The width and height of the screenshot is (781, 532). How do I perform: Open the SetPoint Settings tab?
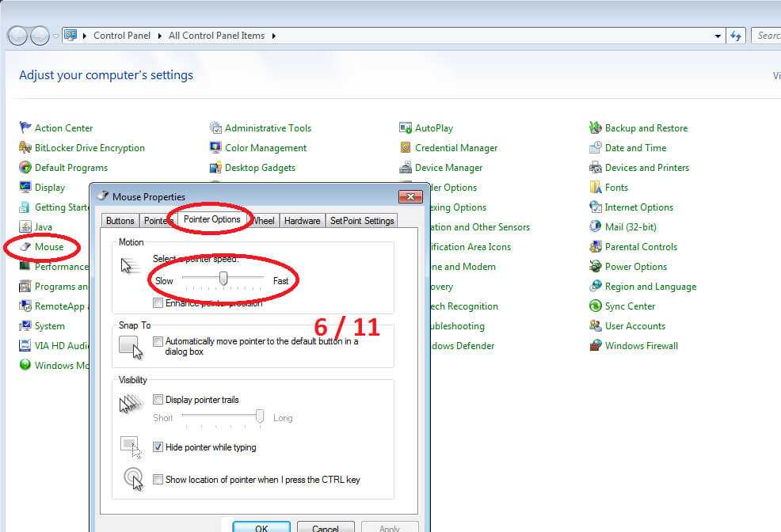(x=361, y=221)
